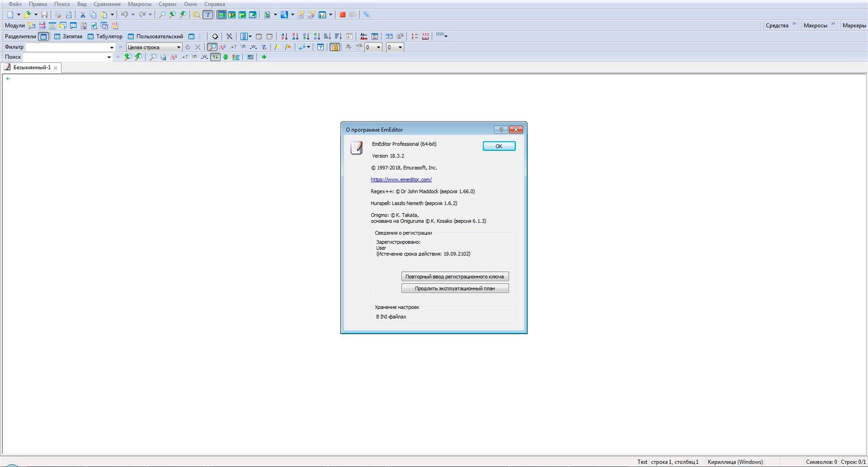868x467 pixels.
Task: Click the Version 18.3.2 text
Action: 388,156
